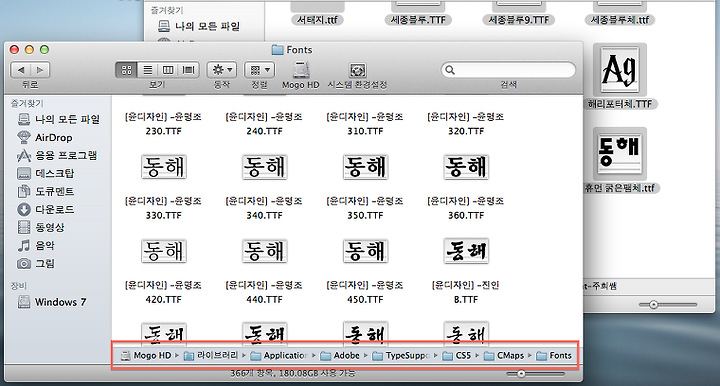720x386 pixels.
Task: Jump to 라이브러리 in path bar
Action: pos(211,355)
